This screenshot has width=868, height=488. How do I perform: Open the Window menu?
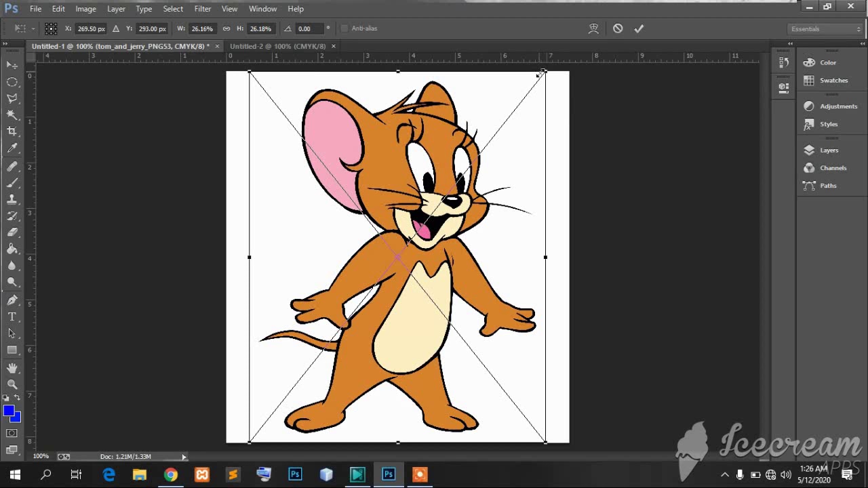pos(262,9)
